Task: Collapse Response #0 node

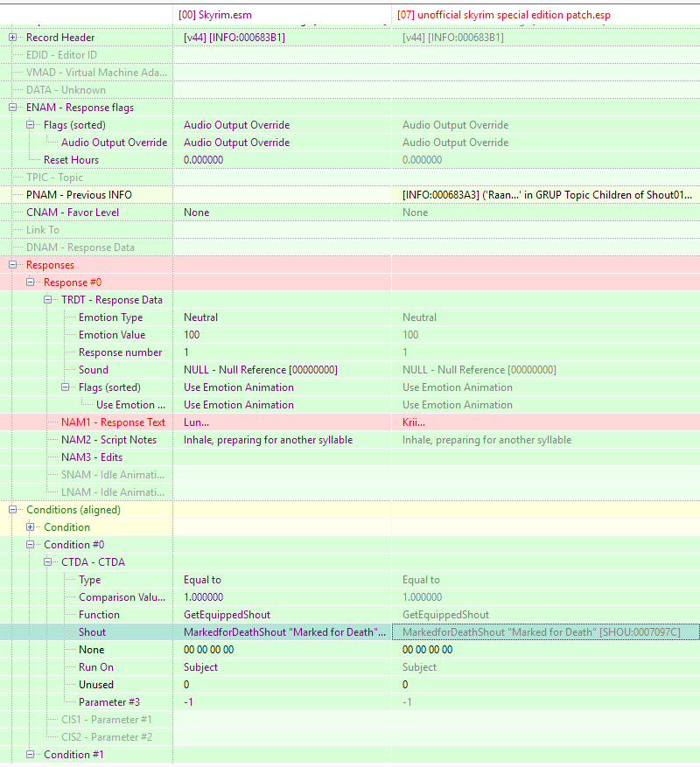Action: click(31, 282)
